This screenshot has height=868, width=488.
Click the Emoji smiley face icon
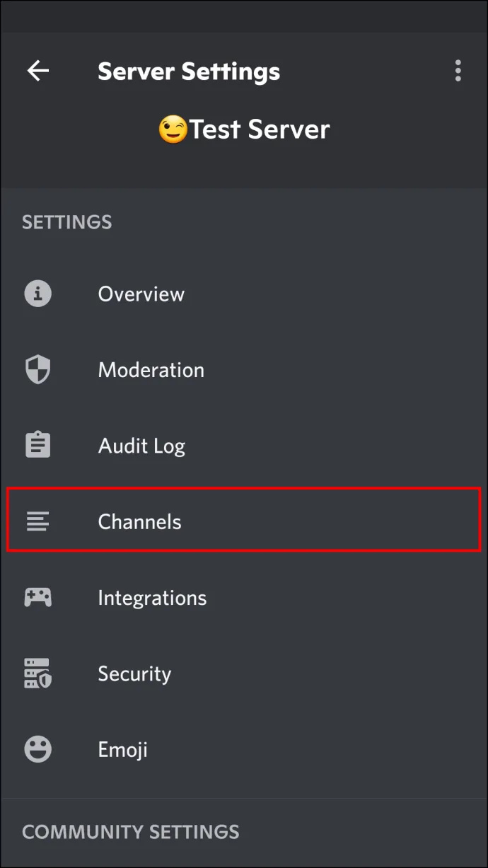38,749
